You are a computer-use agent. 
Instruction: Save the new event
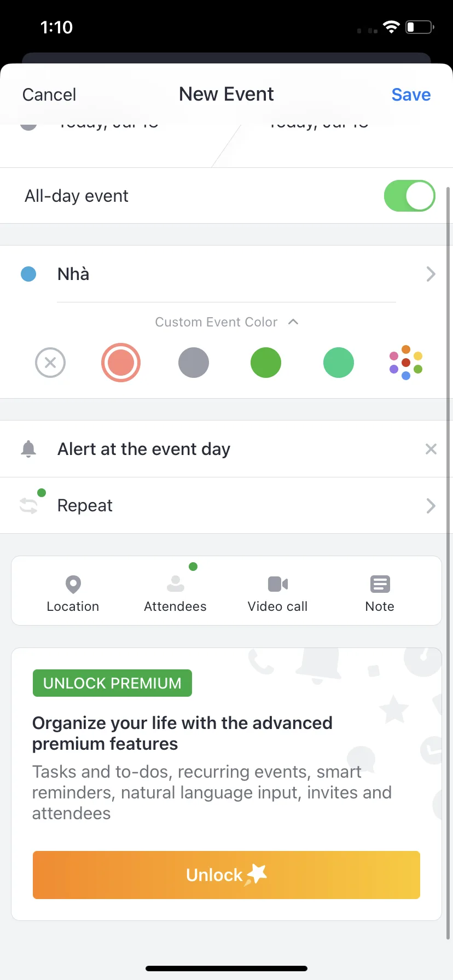[x=411, y=95]
